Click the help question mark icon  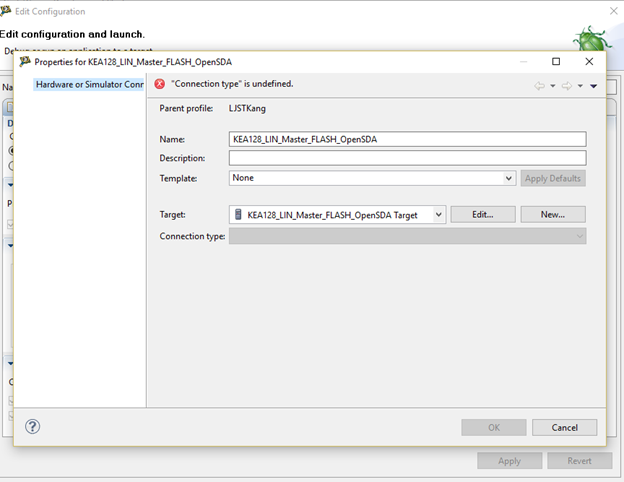coord(32,426)
